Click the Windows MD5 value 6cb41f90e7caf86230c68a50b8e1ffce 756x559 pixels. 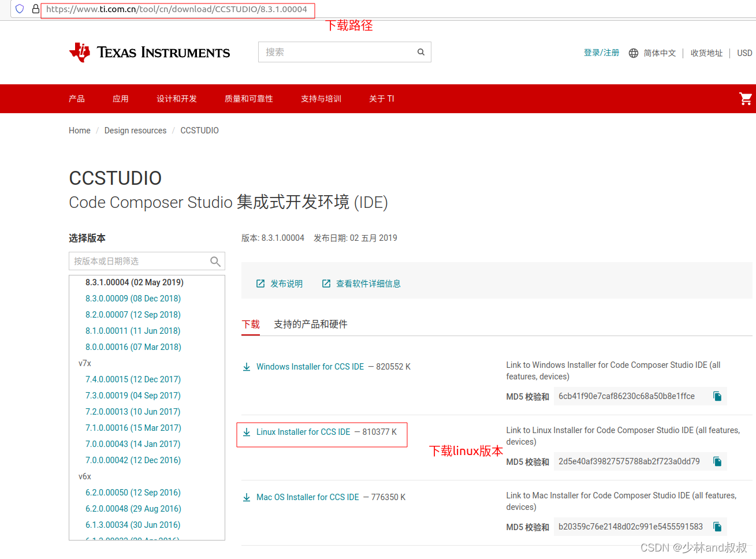(627, 396)
